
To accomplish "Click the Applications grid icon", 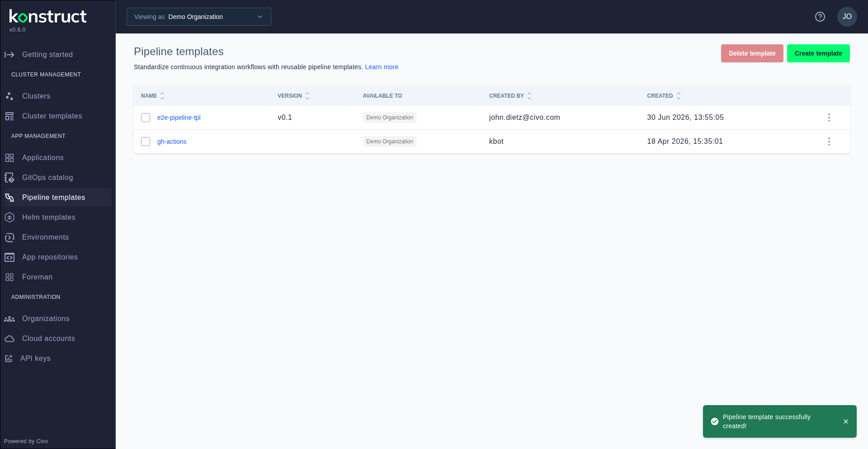I will click(9, 158).
